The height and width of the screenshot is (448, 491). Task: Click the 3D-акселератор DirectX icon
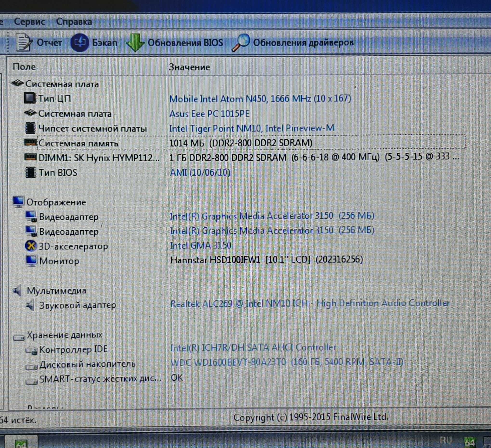[x=31, y=246]
